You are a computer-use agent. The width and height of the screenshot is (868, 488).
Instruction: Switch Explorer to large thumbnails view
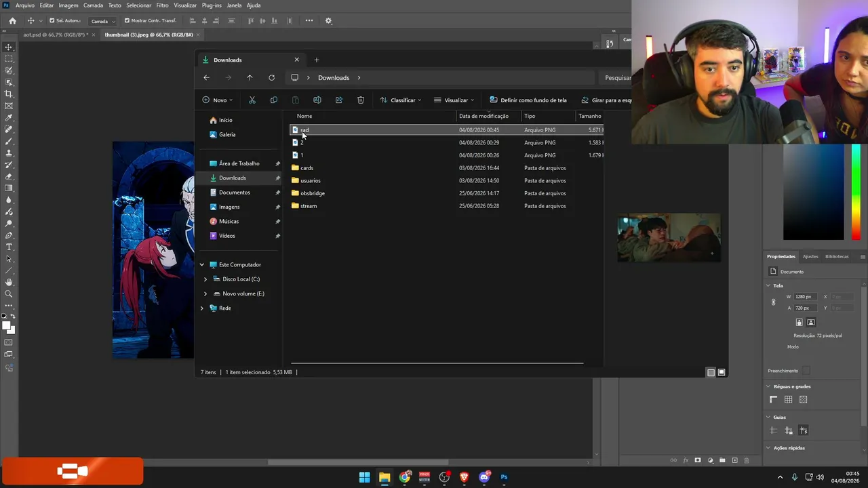pyautogui.click(x=722, y=372)
